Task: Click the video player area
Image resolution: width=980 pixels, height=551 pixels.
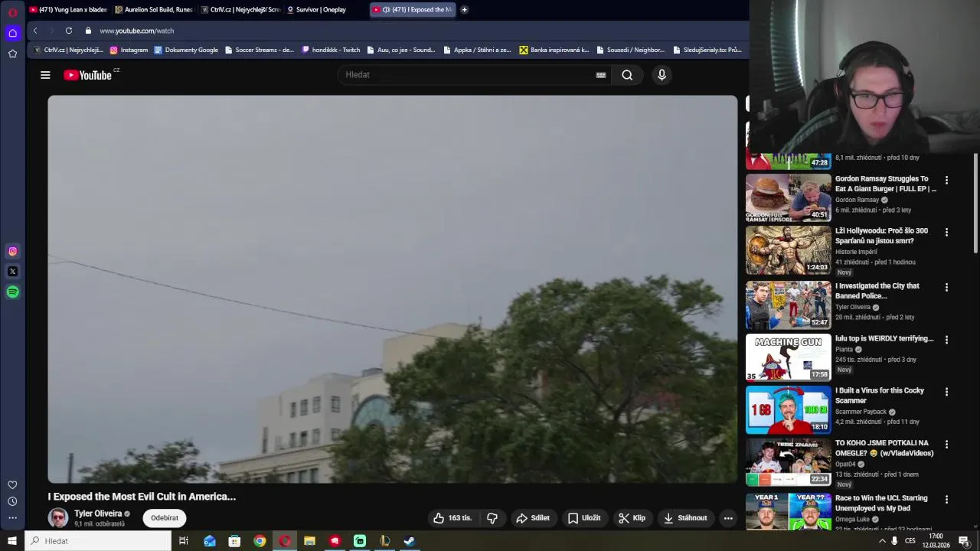Action: 393,289
